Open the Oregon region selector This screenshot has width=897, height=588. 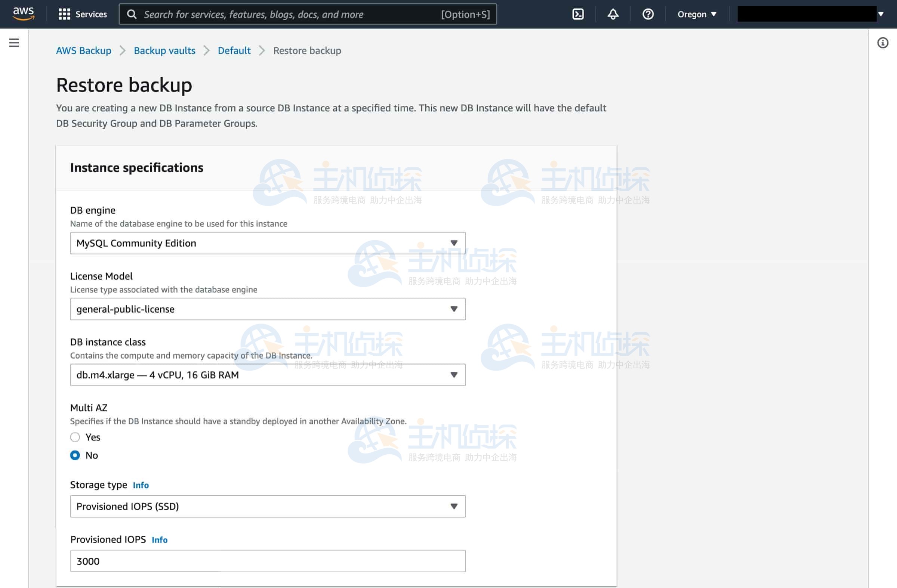coord(697,14)
